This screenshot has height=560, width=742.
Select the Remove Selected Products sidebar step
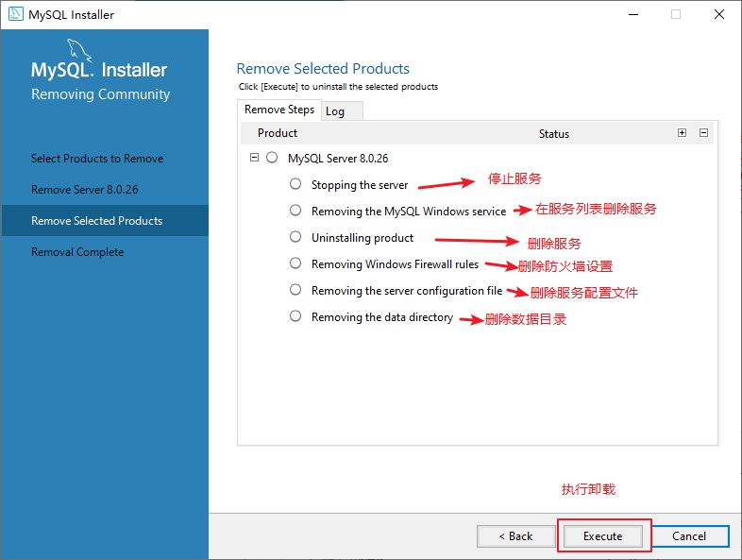click(105, 221)
